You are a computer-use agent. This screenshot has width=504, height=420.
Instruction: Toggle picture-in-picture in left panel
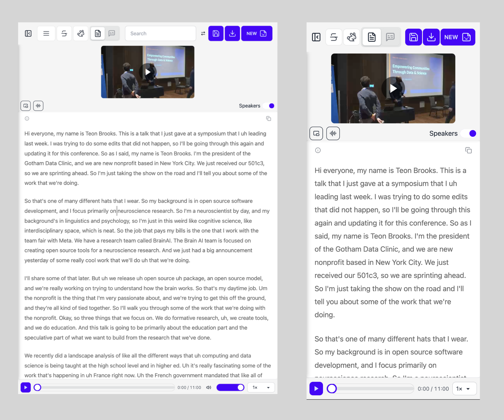coord(26,106)
